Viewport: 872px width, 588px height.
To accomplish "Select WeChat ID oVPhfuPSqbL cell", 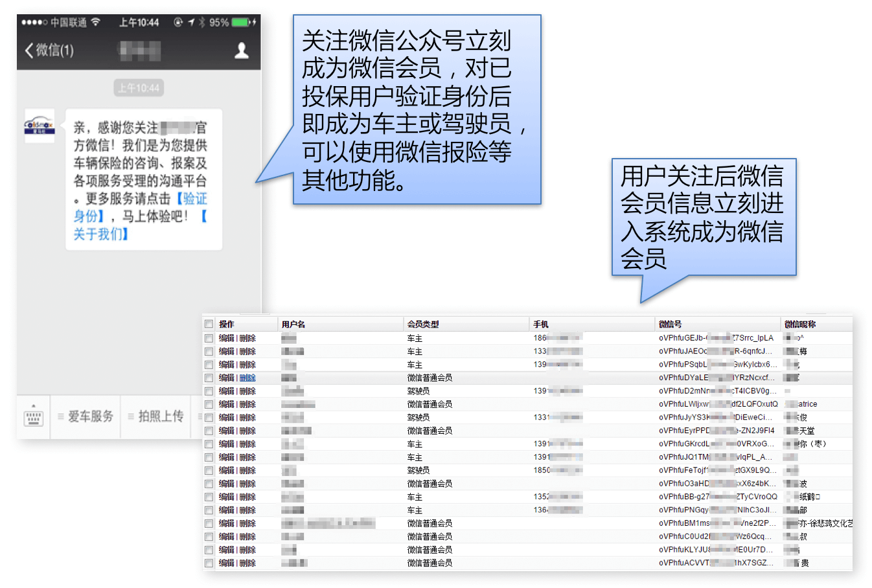I will click(718, 365).
